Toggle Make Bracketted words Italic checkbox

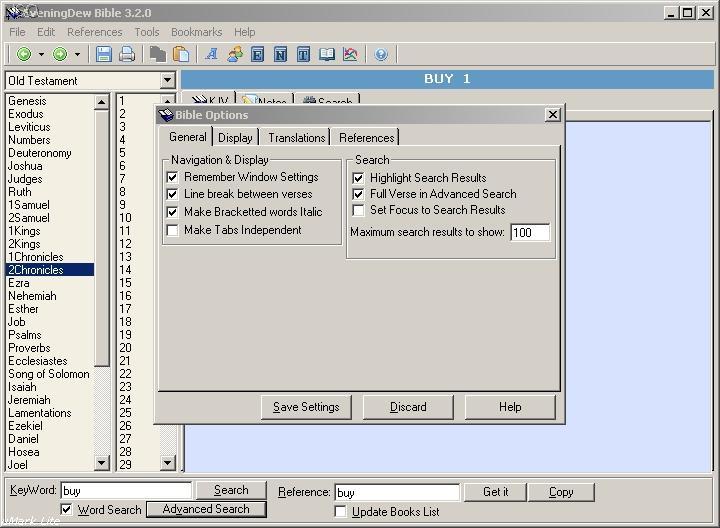tap(172, 212)
